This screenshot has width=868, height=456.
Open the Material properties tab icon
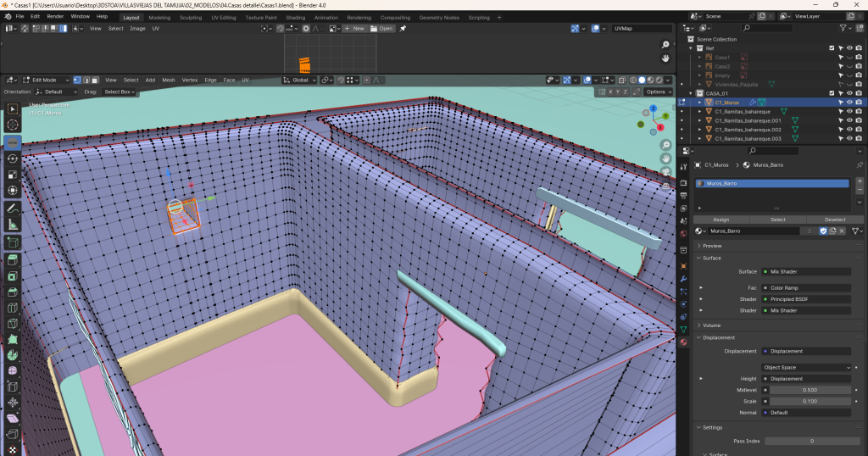683,342
